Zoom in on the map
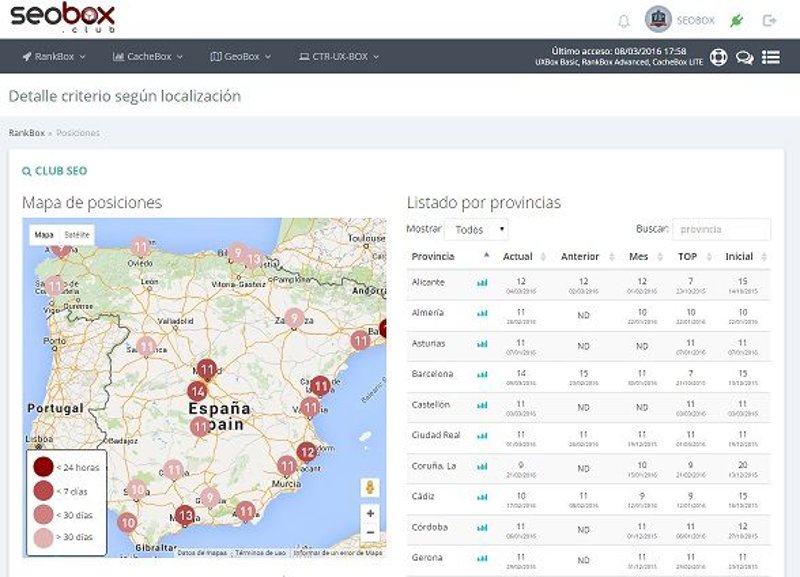This screenshot has height=577, width=800. [x=371, y=514]
